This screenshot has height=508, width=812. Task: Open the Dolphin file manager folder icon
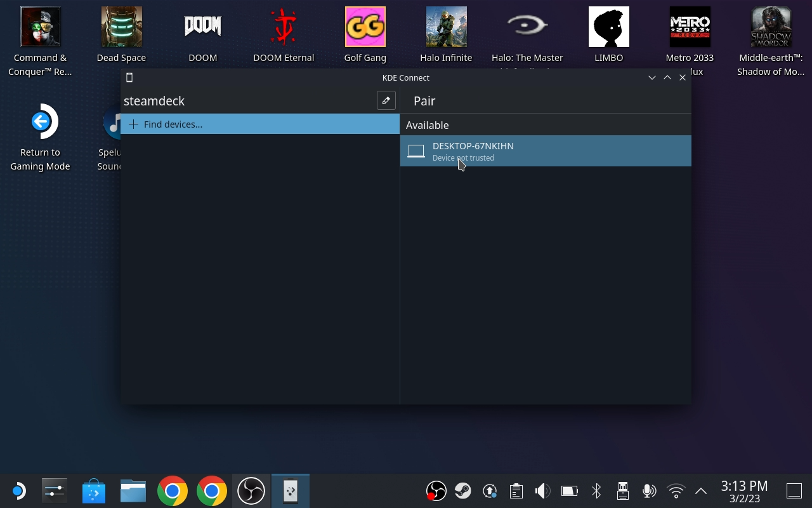pyautogui.click(x=133, y=491)
